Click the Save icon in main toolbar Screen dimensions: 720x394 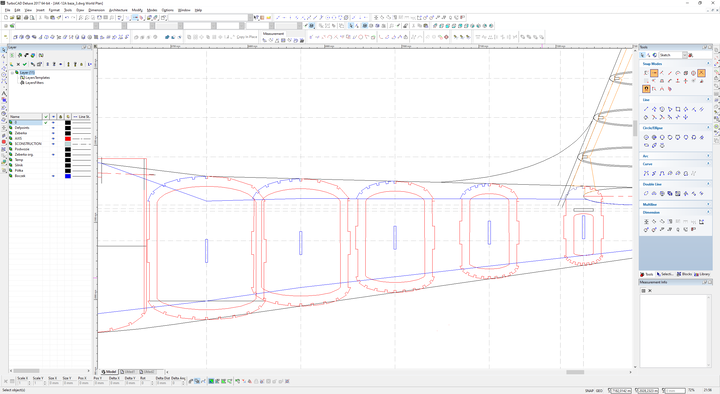[19, 17]
